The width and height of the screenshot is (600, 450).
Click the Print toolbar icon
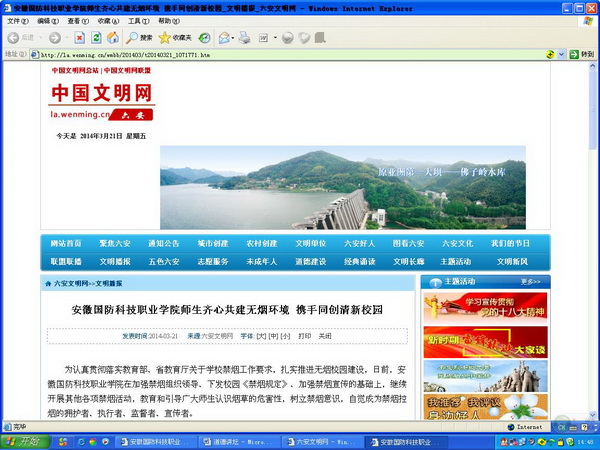(x=246, y=38)
